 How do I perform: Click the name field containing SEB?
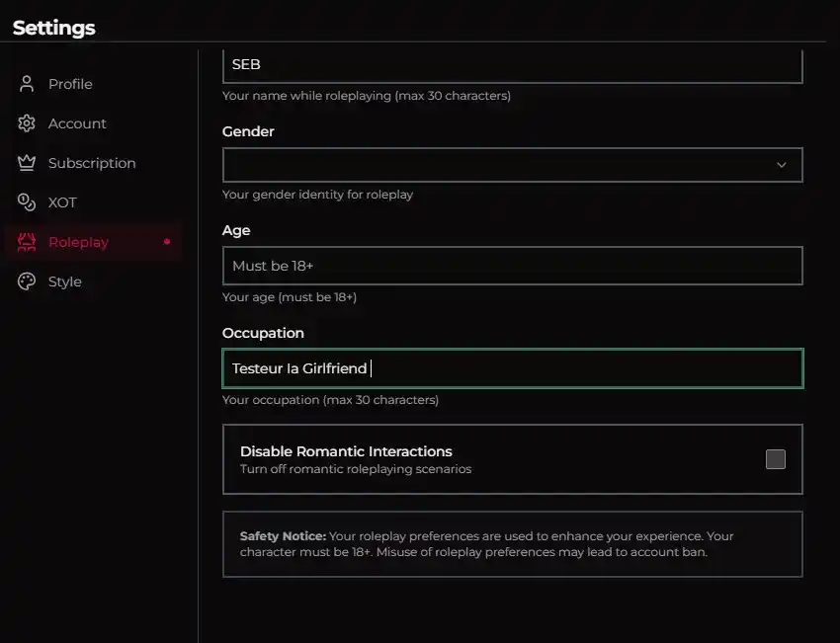coord(512,64)
